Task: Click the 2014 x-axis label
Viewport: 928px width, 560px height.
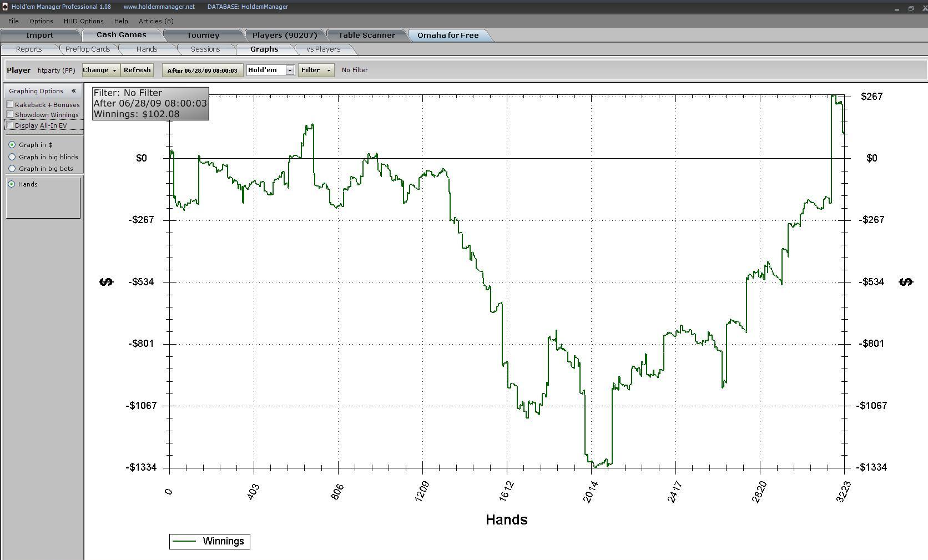Action: click(x=590, y=492)
